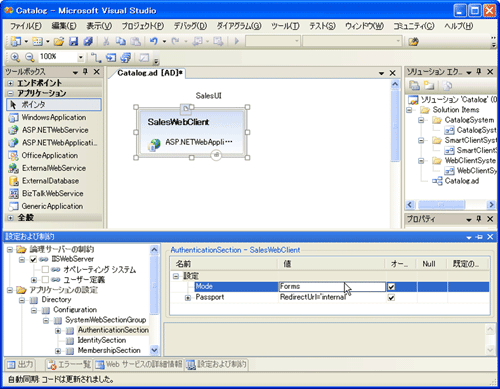Image resolution: width=500 pixels, height=389 pixels.
Task: Close the Toolbox panel
Action: pyautogui.click(x=97, y=72)
